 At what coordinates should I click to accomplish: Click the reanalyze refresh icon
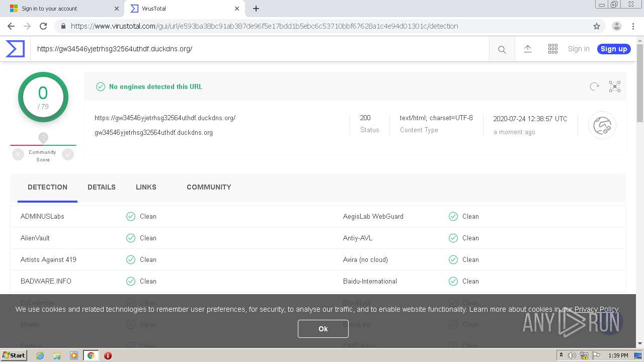coord(594,86)
